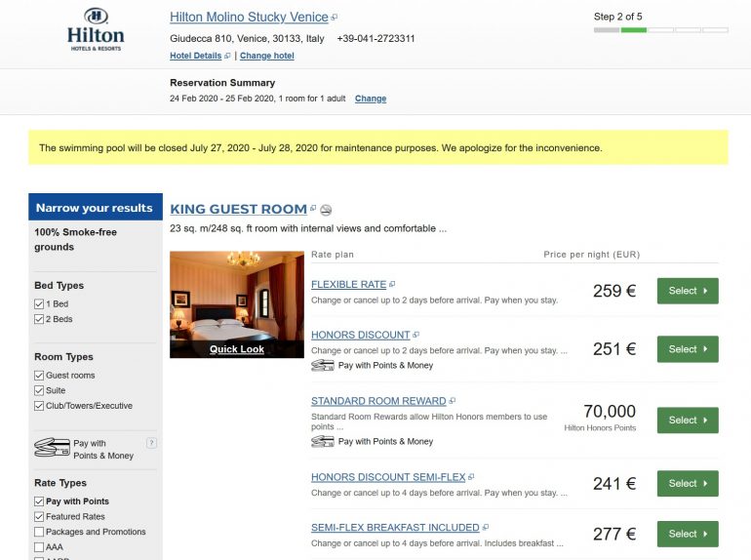The height and width of the screenshot is (560, 751).
Task: Select Semi-Flex Breakfast Included at 277 €
Action: point(688,534)
